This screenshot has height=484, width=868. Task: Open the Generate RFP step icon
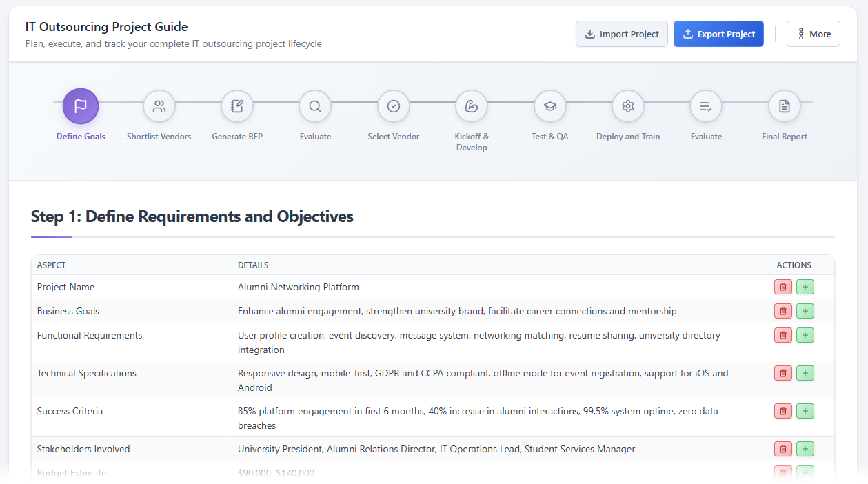coord(236,105)
